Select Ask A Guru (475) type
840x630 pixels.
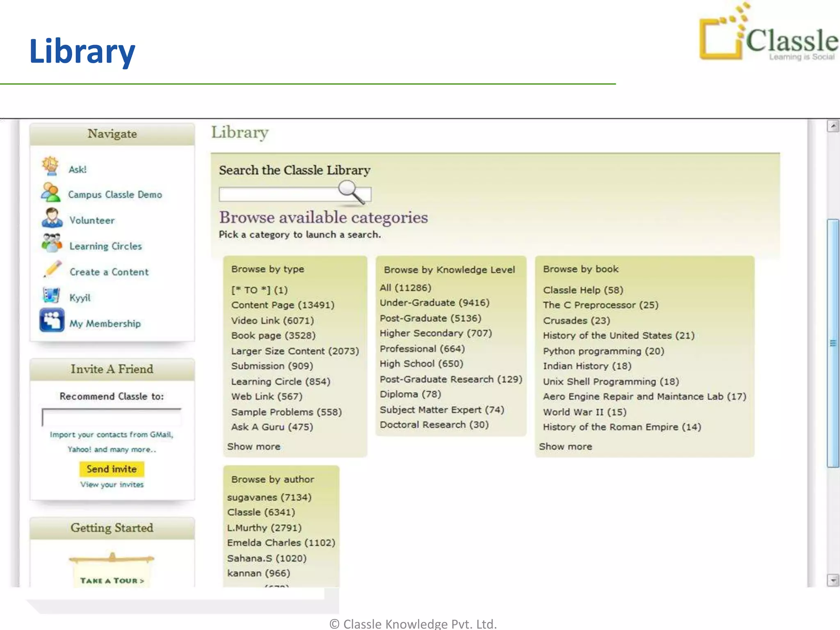pos(272,427)
